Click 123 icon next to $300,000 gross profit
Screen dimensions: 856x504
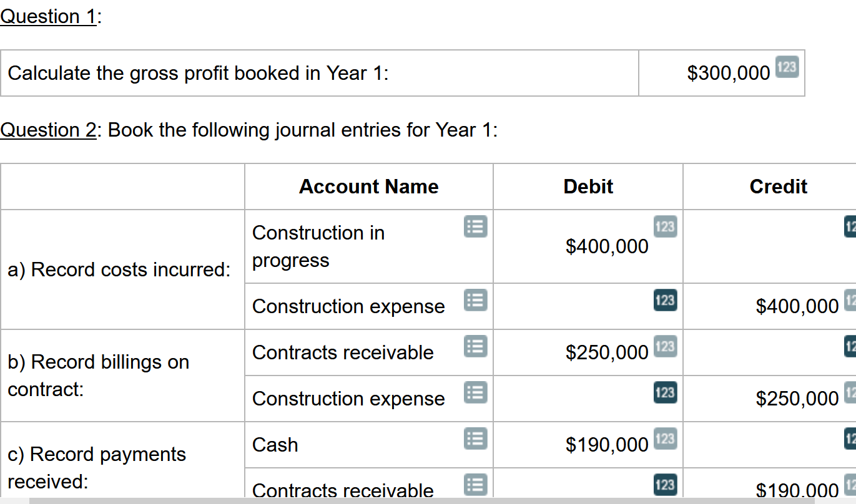786,66
